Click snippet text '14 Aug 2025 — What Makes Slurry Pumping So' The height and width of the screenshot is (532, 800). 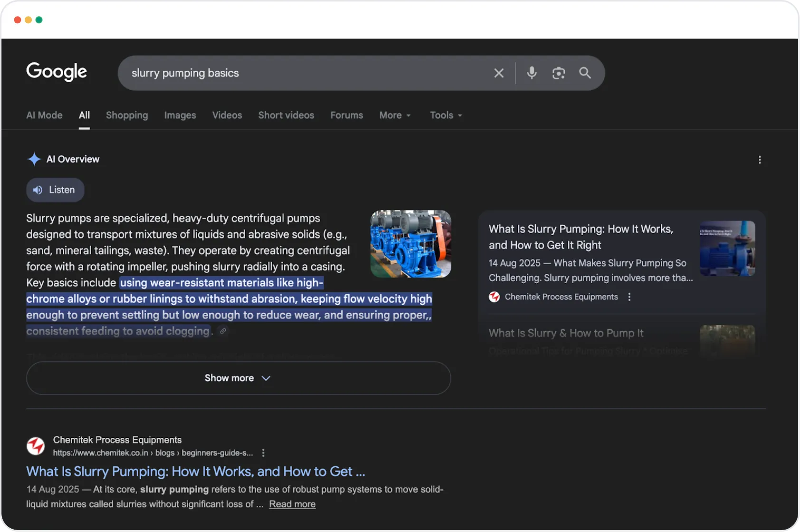tap(588, 263)
